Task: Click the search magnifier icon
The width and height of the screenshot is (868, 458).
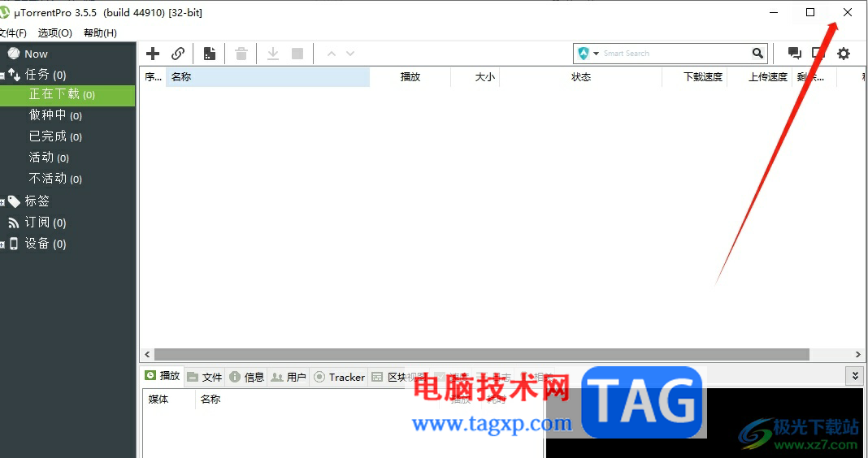Action: click(x=757, y=53)
